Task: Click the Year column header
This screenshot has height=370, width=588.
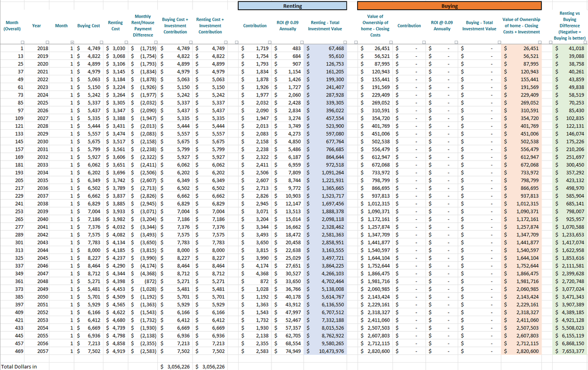Action: pyautogui.click(x=37, y=26)
